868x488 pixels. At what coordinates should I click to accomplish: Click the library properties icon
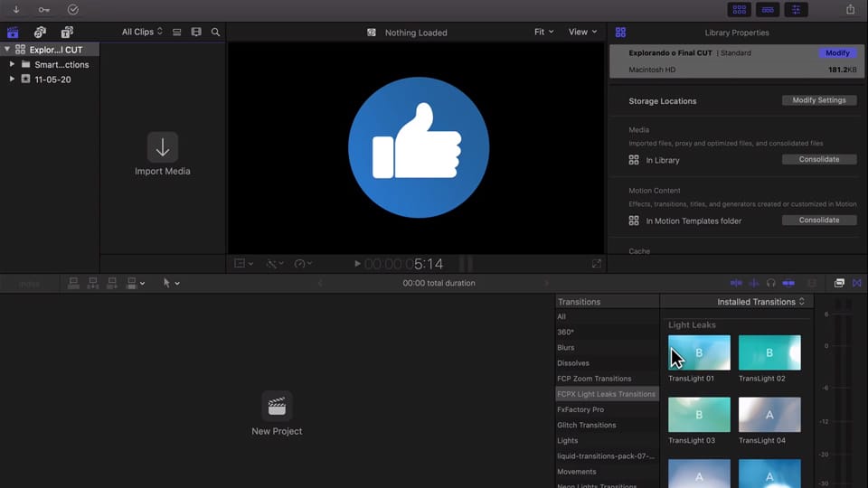(620, 33)
